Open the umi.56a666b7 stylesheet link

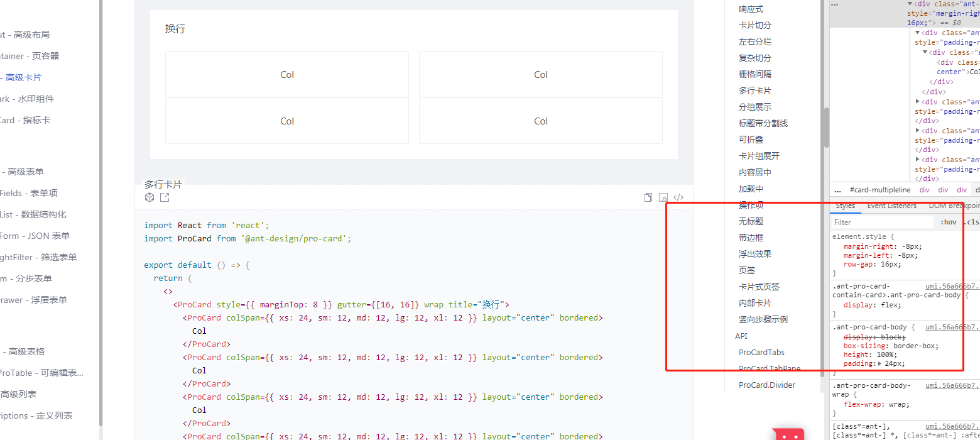point(952,285)
